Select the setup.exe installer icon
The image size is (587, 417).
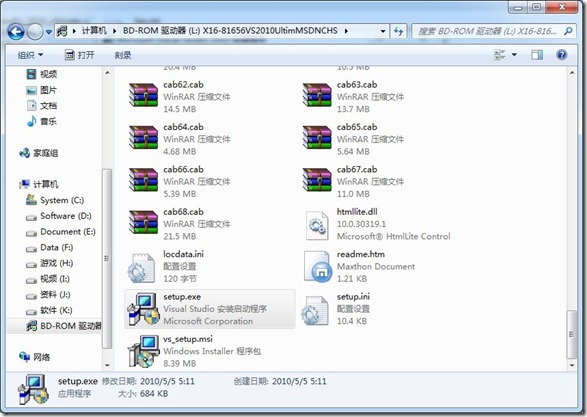[143, 309]
